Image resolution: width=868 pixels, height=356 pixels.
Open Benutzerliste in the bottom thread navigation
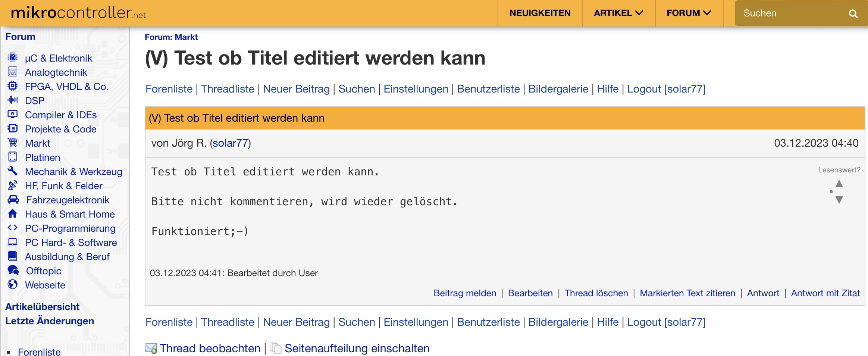tap(488, 322)
